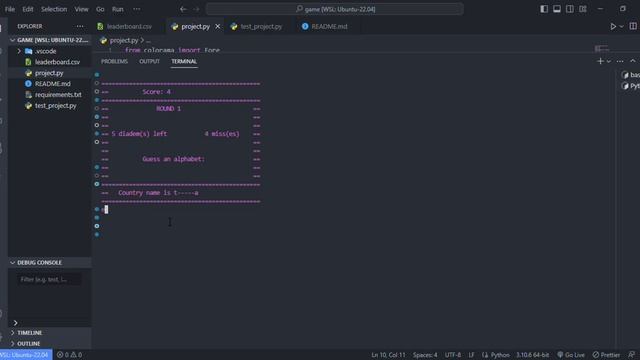
Task: Click Ln 10, Col 11 status entry
Action: 388,355
